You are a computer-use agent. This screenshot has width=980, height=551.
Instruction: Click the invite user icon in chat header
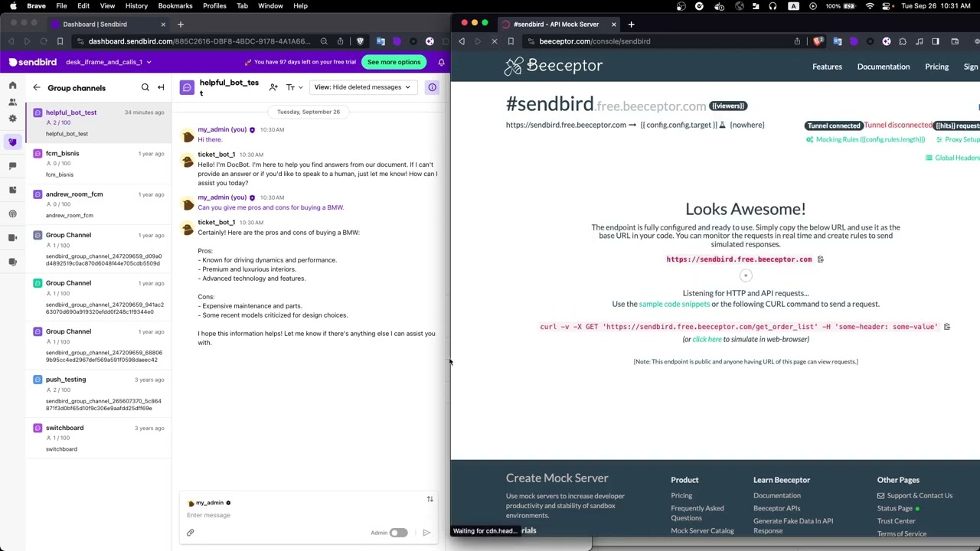coord(273,87)
